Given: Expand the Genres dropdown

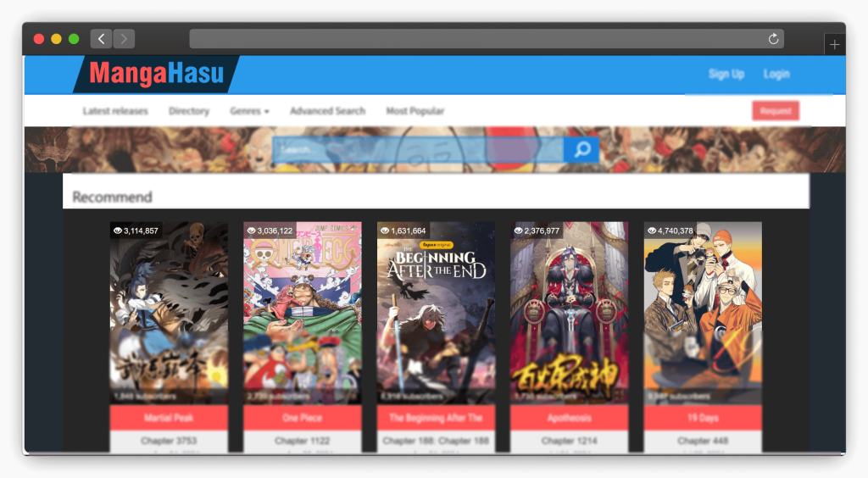Looking at the screenshot, I should pos(250,111).
